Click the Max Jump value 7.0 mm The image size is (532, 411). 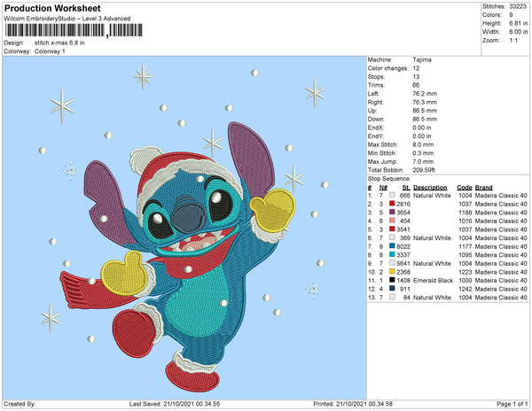[x=424, y=161]
